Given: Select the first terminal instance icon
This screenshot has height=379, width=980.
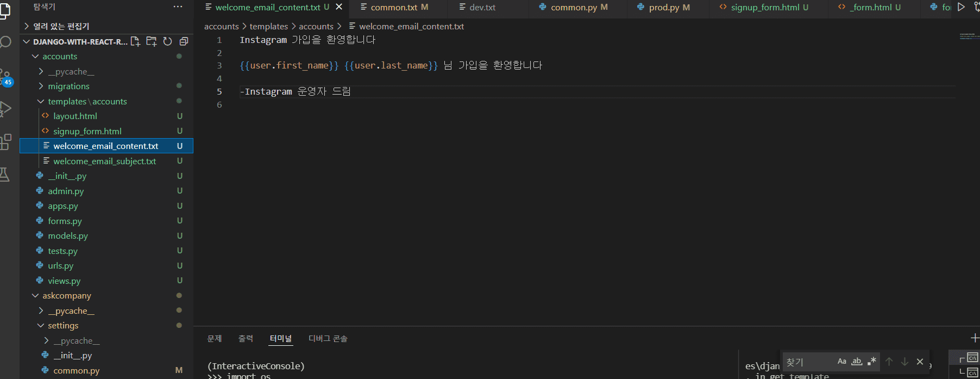Looking at the screenshot, I should coord(972,358).
